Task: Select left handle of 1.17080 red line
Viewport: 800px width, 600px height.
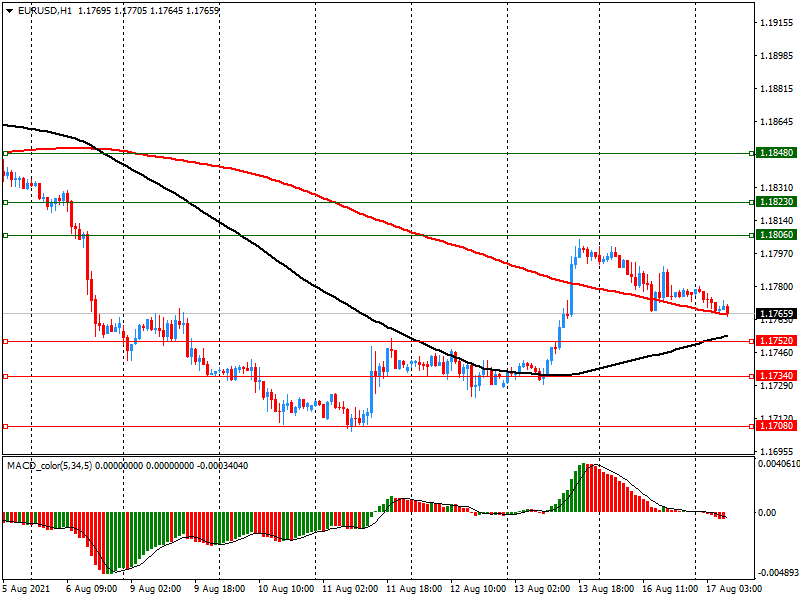Action: 6,426
